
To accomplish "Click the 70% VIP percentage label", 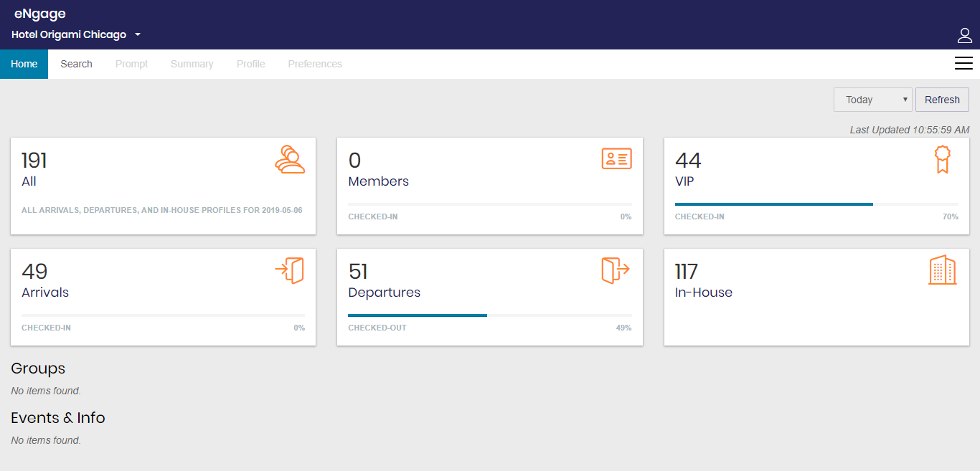I will pos(950,217).
